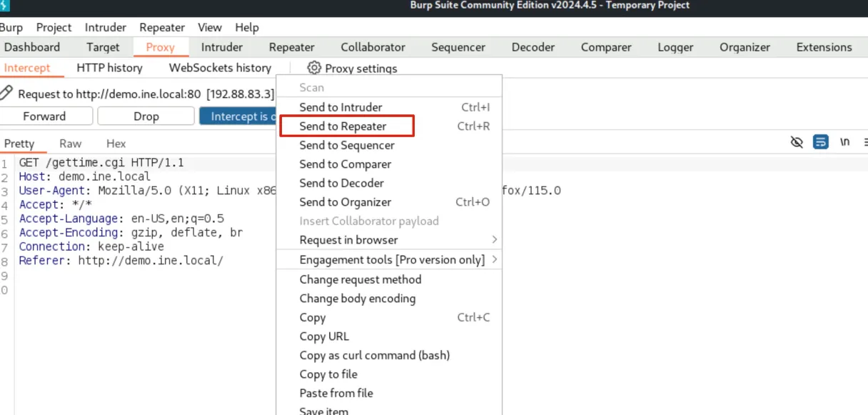Screen dimensions: 868x415
Task: Click the request target URL text
Action: (146, 94)
